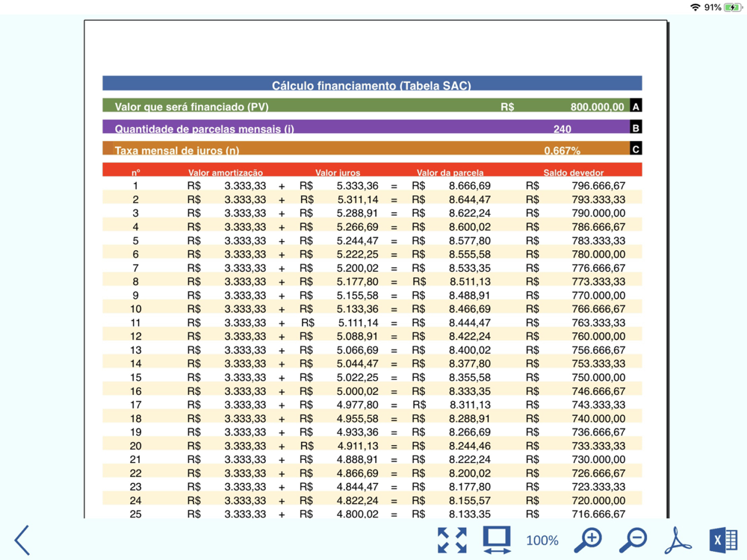The height and width of the screenshot is (560, 747).
Task: Select parcela value 8.244,46
Action: [470, 446]
